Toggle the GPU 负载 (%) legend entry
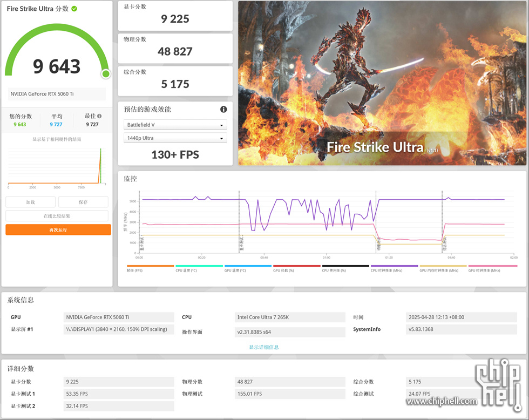Image resolution: width=529 pixels, height=420 pixels. click(x=296, y=268)
